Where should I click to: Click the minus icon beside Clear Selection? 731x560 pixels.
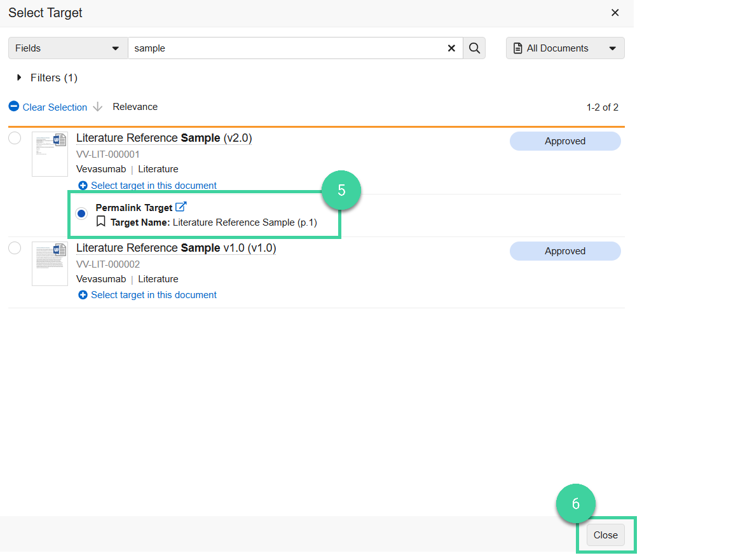point(14,106)
